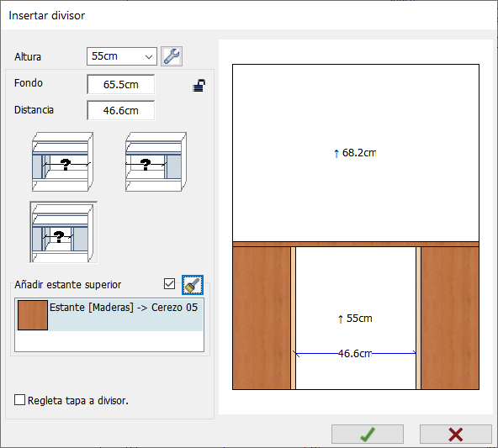This screenshot has height=448, width=498.
Task: Click the 46.6cm dimension in the preview
Action: pyautogui.click(x=355, y=354)
